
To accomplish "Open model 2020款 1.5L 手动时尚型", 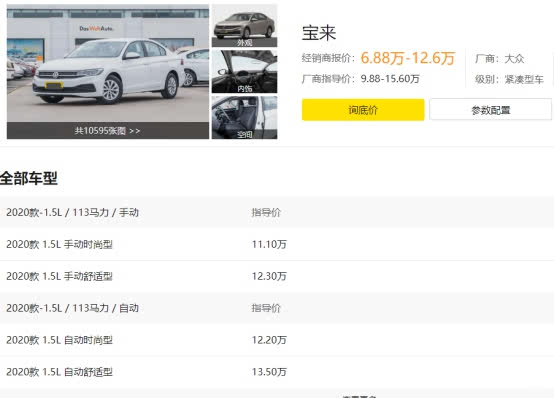I will [59, 244].
